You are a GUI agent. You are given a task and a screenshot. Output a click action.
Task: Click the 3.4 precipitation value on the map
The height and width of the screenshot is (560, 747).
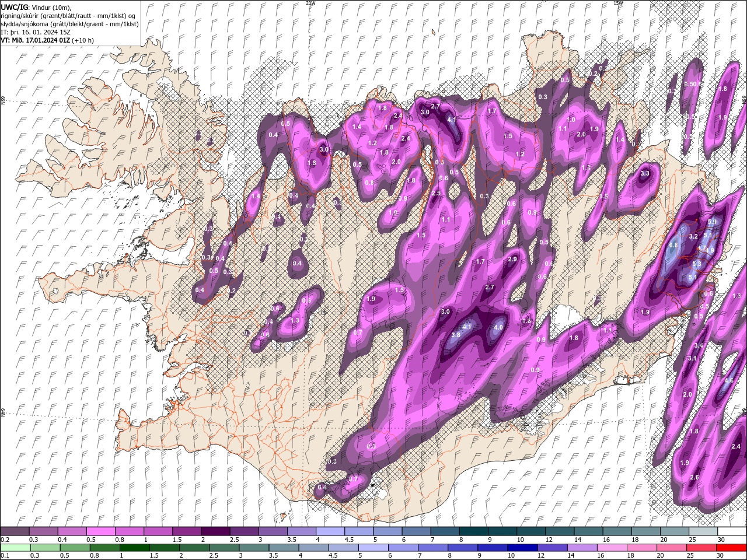698,345
